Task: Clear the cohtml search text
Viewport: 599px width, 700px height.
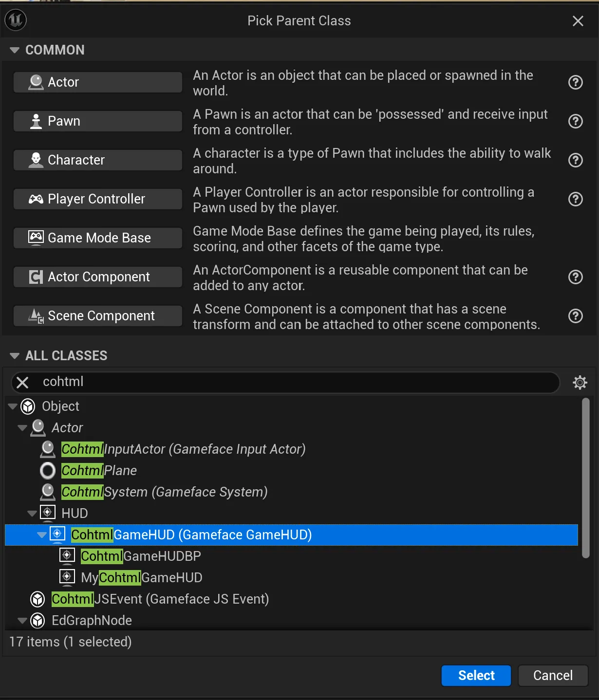Action: pos(22,382)
